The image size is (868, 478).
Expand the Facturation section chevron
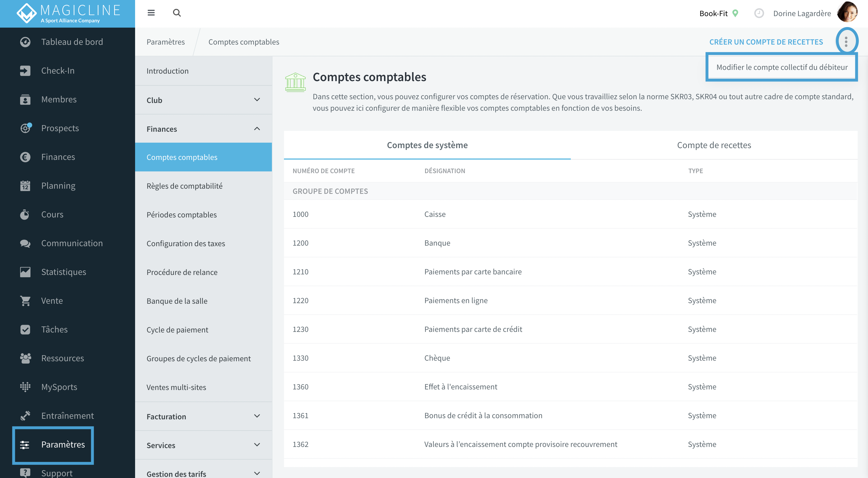point(257,416)
